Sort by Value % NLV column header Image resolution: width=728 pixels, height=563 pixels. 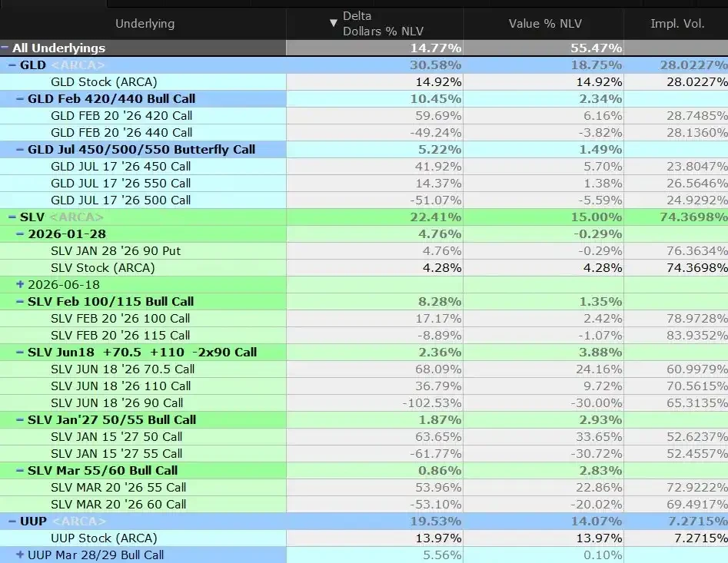coord(545,24)
